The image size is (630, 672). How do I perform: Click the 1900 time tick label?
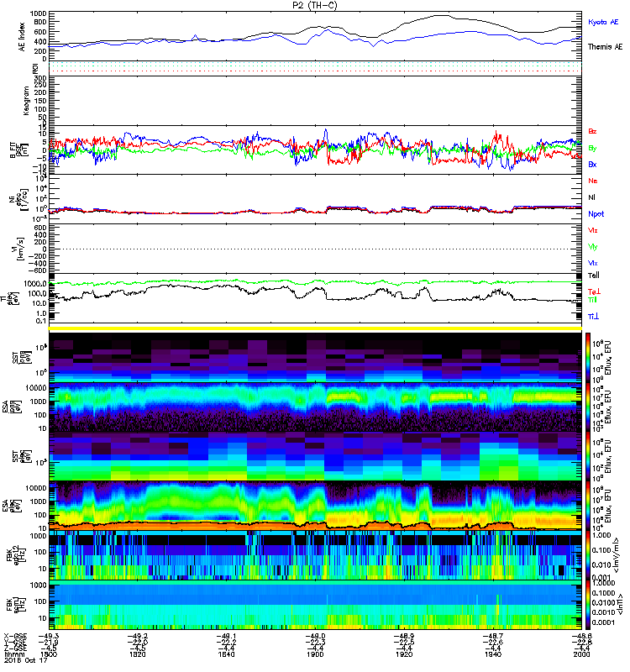[315, 654]
